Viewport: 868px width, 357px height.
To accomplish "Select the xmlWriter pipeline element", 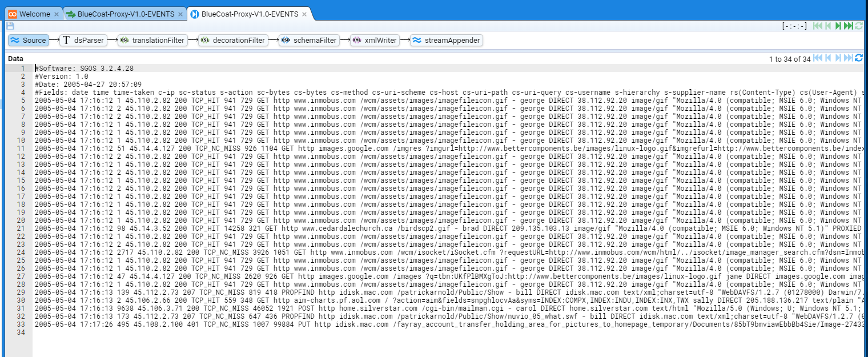I will click(375, 41).
